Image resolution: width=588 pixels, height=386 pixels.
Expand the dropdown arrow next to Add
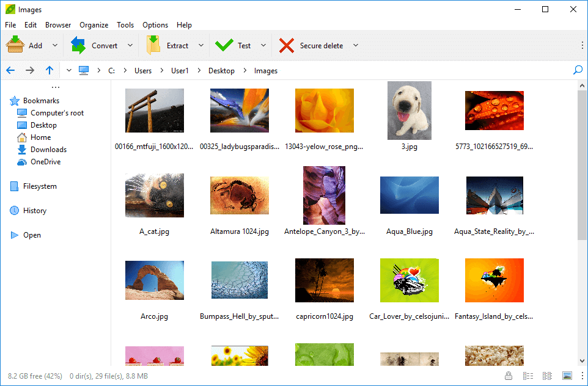(55, 45)
